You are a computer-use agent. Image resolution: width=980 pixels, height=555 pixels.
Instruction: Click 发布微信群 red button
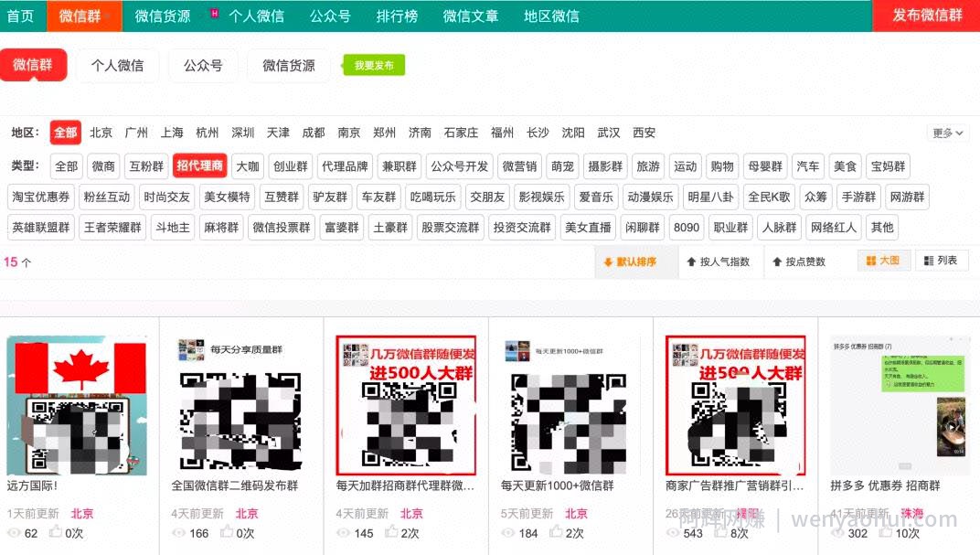pyautogui.click(x=927, y=16)
